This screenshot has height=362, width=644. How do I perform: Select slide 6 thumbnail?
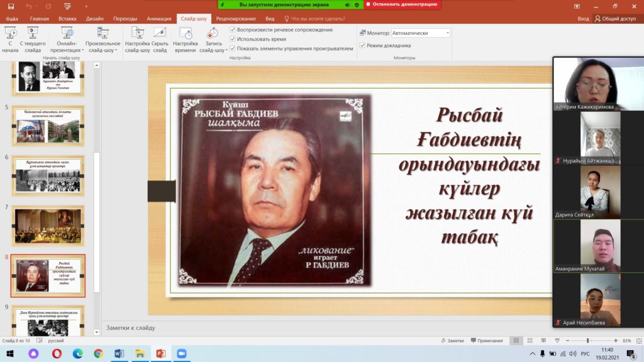48,176
